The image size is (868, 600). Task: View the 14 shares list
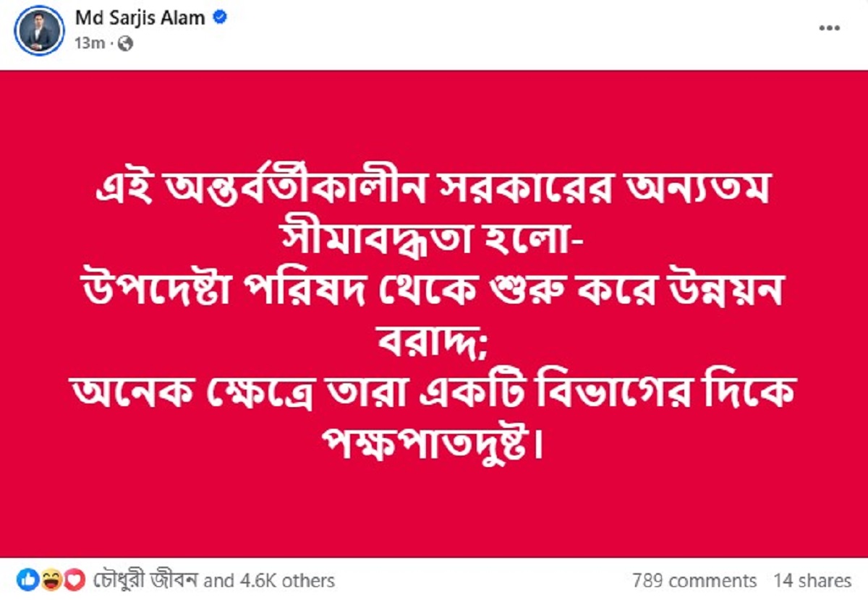812,580
